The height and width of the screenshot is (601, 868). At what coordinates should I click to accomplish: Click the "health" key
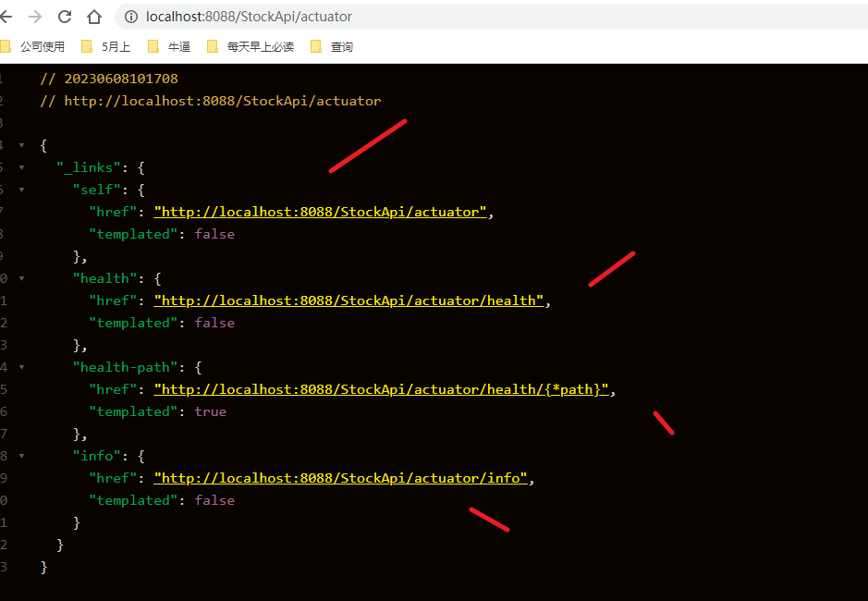coord(105,278)
